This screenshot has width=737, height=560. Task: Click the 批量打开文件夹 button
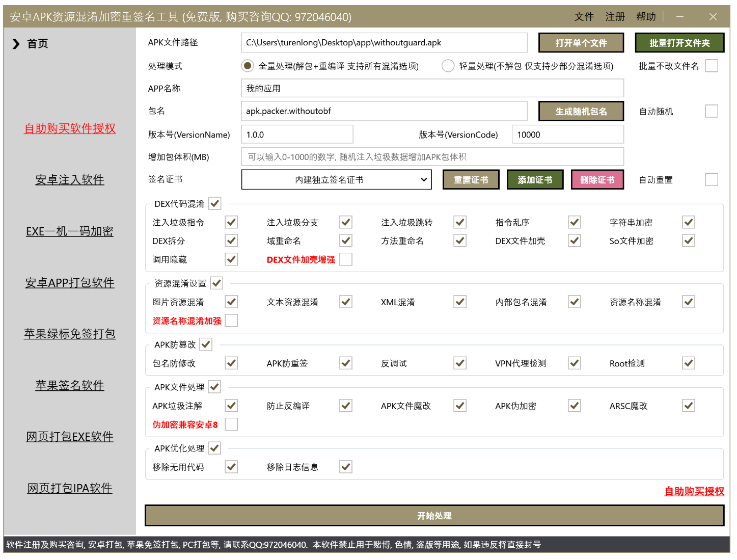(x=679, y=43)
